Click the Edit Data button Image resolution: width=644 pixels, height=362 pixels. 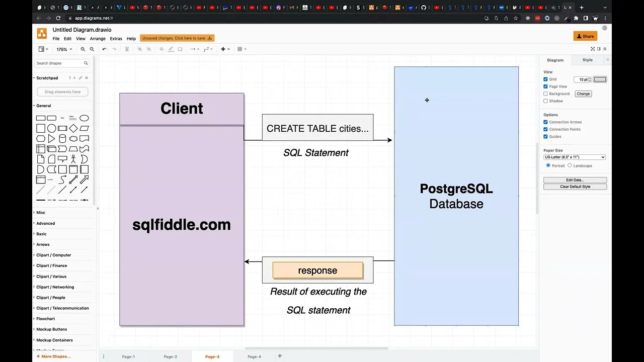(x=575, y=180)
